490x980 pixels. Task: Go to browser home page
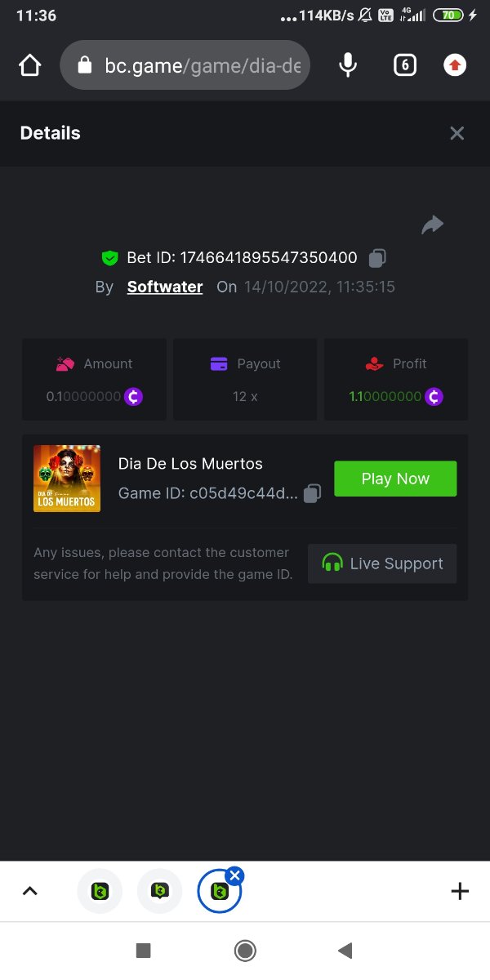30,65
